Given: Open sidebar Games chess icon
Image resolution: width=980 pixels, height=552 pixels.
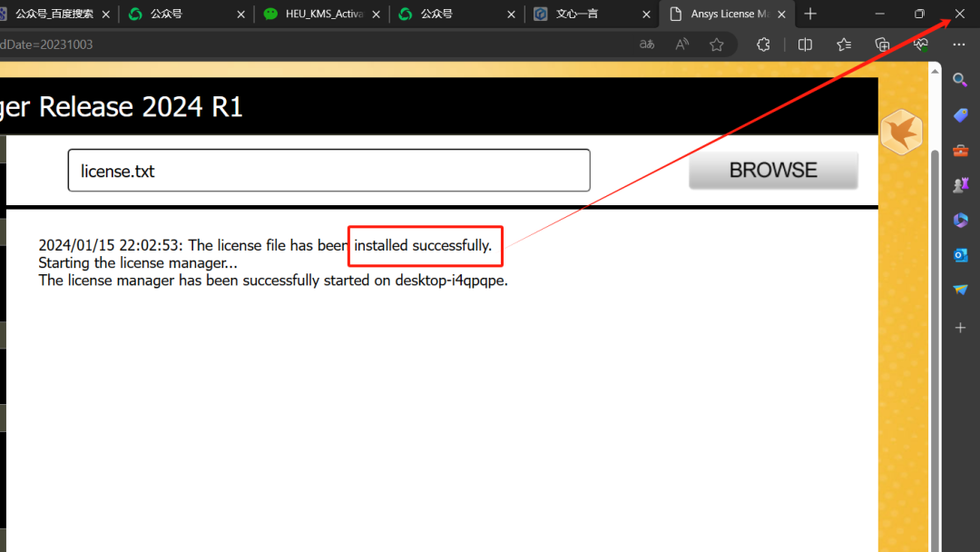Looking at the screenshot, I should coord(960,185).
